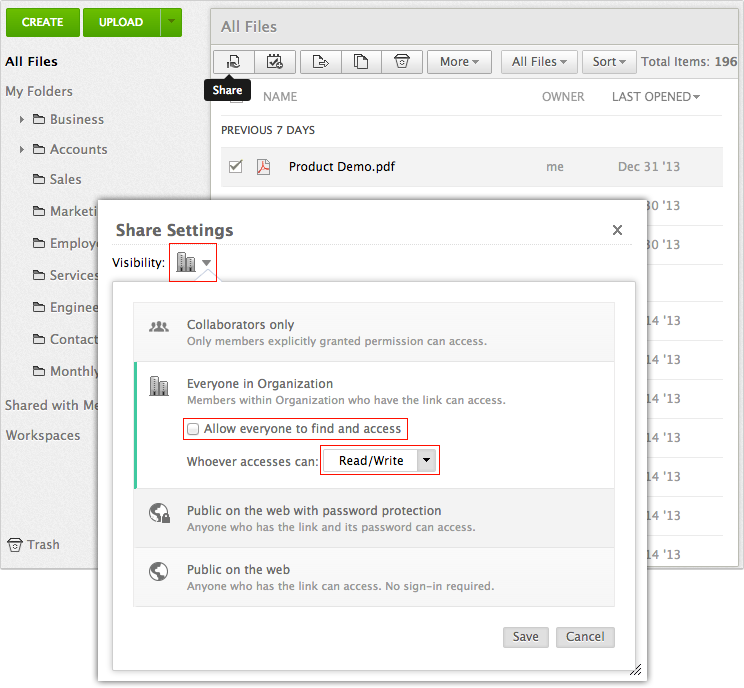Image resolution: width=744 pixels, height=688 pixels.
Task: Click the PDF icon of Product Demo.pdf
Action: [263, 167]
